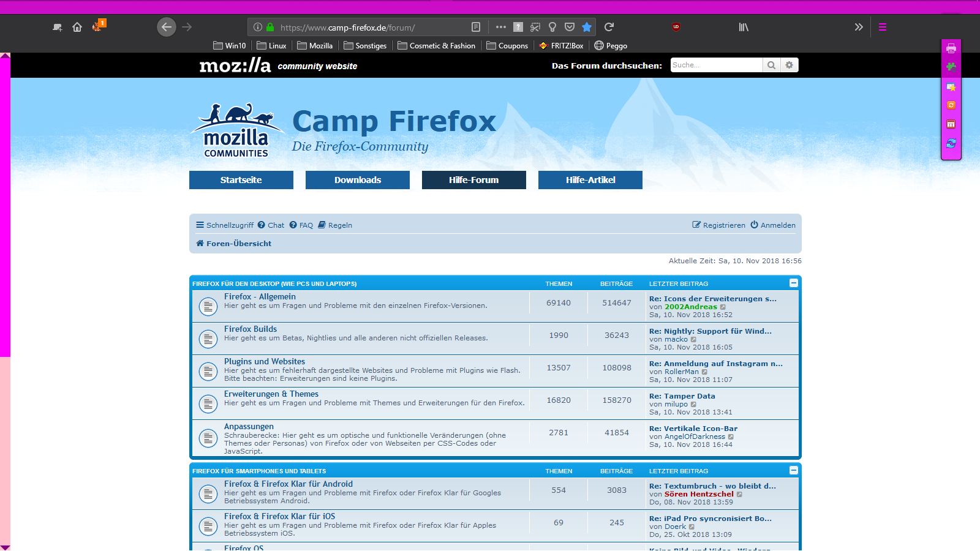Jump to the latest post by 2002Andreas via the small icon
The image size is (980, 551).
(723, 307)
